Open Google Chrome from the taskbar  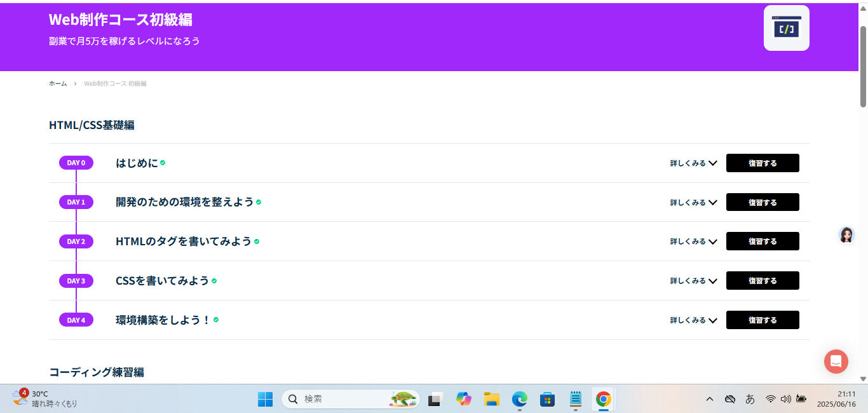(x=603, y=399)
